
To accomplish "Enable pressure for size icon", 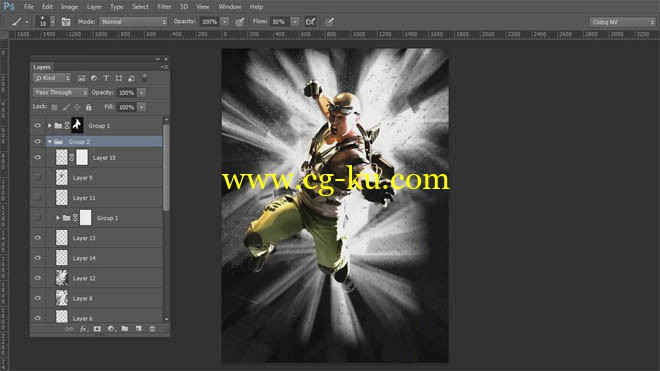I will tap(330, 22).
